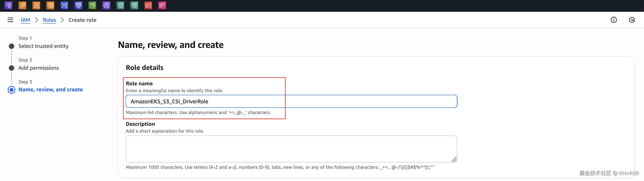
Task: Open the red IAM identity card icon
Action: [148, 5]
